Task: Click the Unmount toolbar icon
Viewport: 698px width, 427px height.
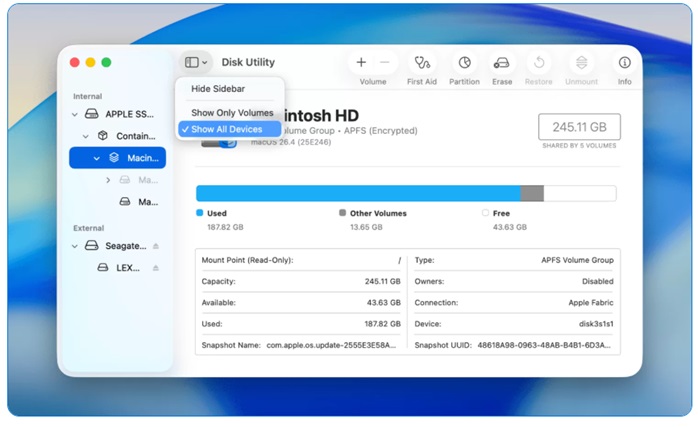Action: (581, 62)
